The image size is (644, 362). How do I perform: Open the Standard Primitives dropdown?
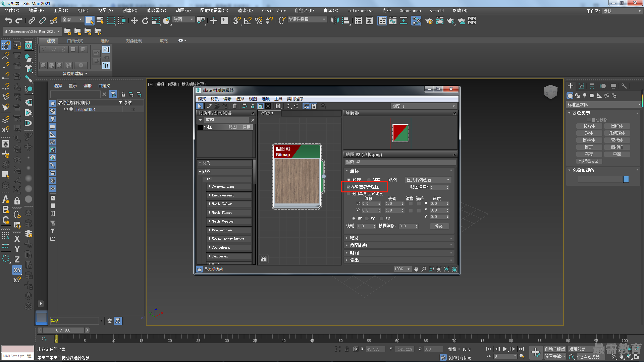[x=604, y=105]
